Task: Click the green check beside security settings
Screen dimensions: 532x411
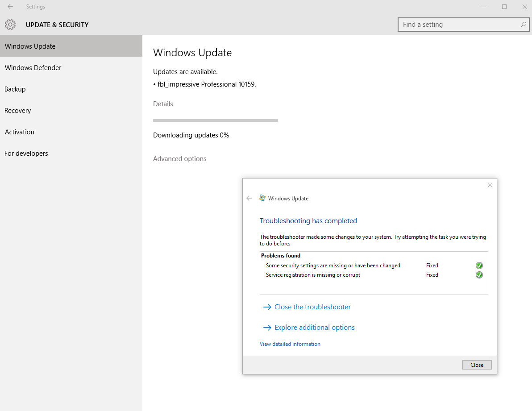Action: pyautogui.click(x=479, y=266)
